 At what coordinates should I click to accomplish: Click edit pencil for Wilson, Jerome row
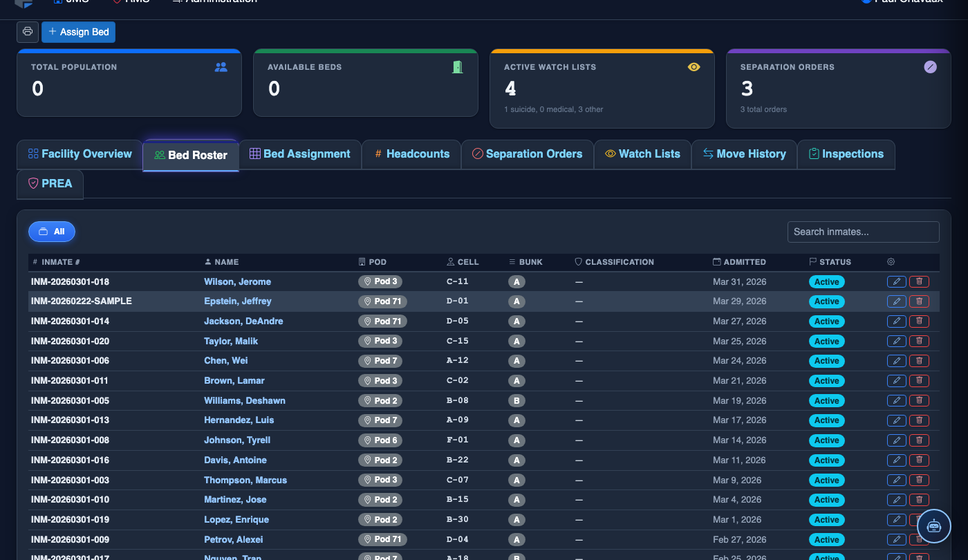click(x=896, y=281)
